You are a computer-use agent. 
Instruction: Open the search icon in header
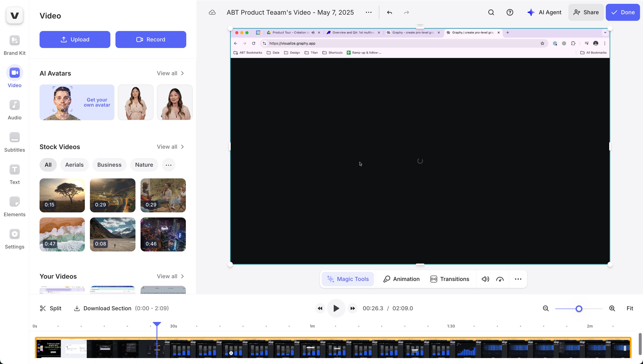[x=491, y=12]
